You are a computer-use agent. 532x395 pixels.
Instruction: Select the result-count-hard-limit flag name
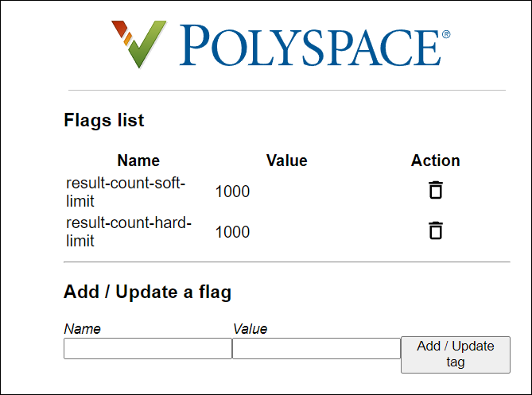click(128, 231)
